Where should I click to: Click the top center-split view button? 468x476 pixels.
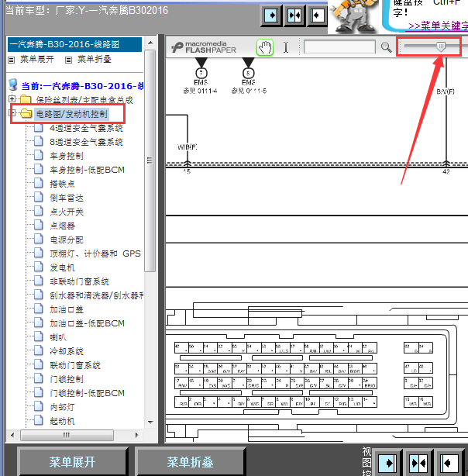pos(294,16)
